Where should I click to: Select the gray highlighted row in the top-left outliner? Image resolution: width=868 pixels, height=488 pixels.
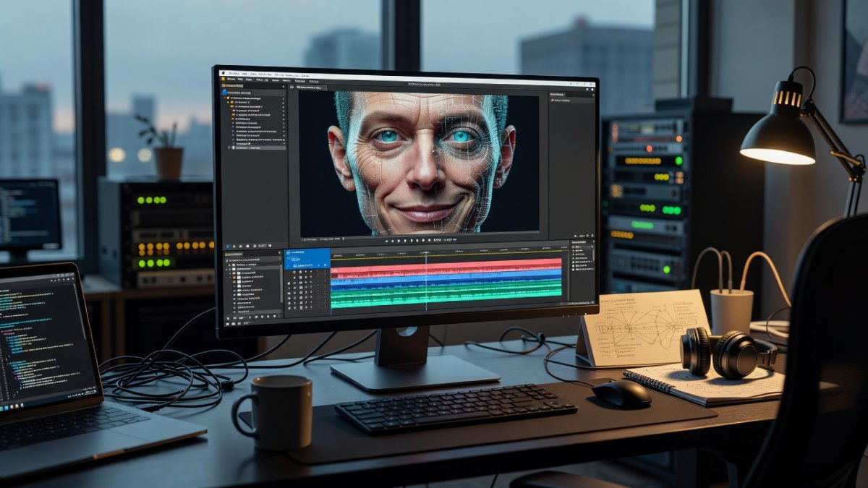point(257,147)
